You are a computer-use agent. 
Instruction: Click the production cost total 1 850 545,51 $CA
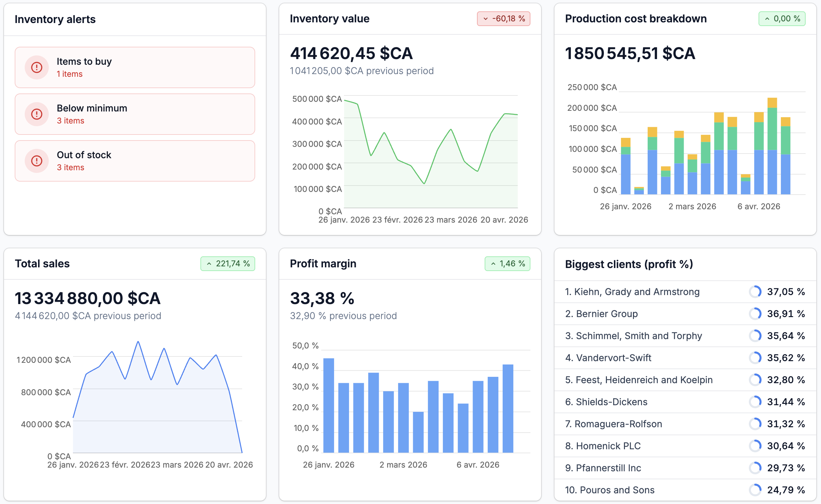point(630,53)
